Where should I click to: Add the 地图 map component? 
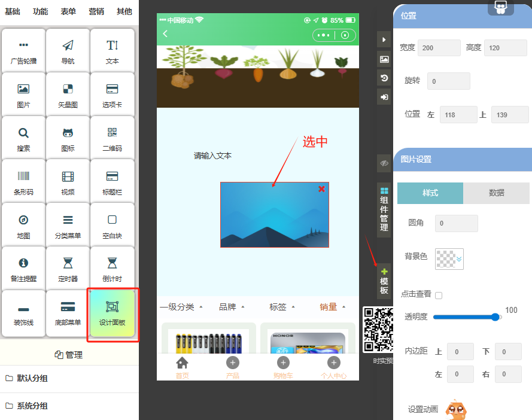pos(24,226)
